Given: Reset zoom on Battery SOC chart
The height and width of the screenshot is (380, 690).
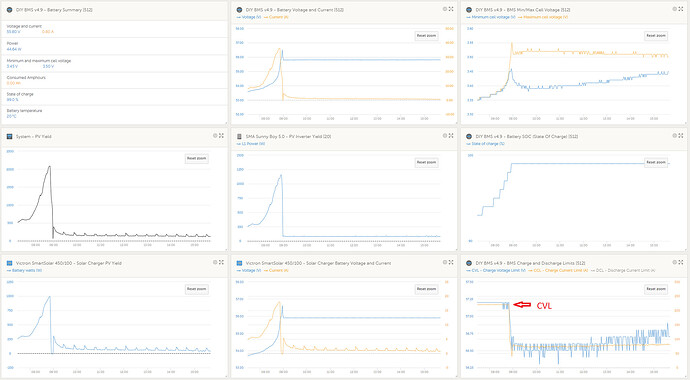Looking at the screenshot, I should pyautogui.click(x=656, y=162).
